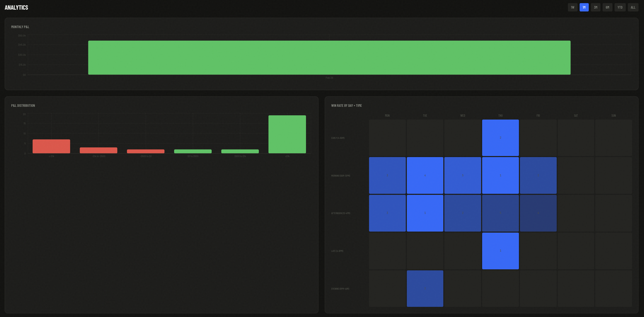Click Friday Afternoon heatmap cell

pos(538,213)
